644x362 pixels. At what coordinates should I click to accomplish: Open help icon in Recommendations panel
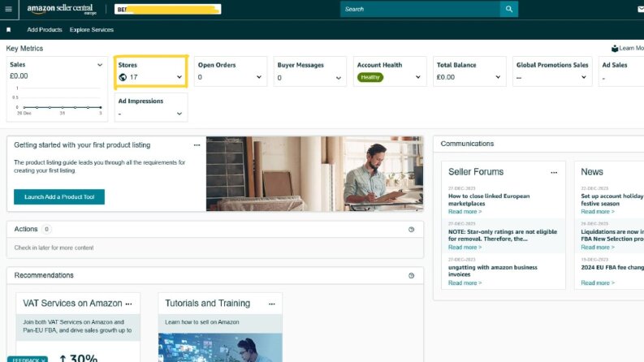point(411,276)
